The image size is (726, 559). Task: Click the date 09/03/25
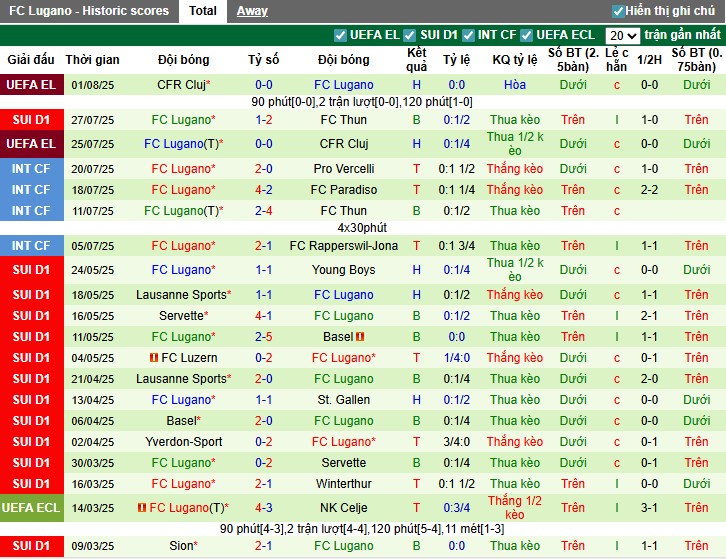coord(93,546)
